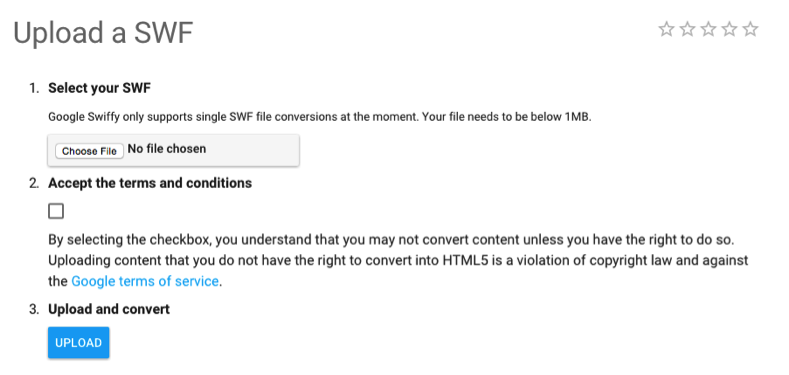
Task: Tick the terms and conditions checkbox
Action: [x=56, y=211]
